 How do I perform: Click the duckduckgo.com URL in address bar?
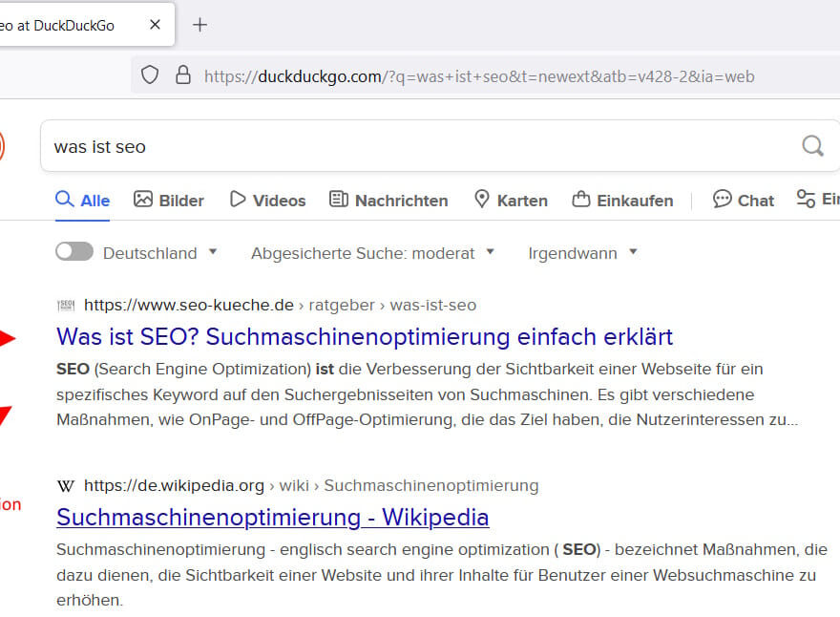(x=479, y=76)
